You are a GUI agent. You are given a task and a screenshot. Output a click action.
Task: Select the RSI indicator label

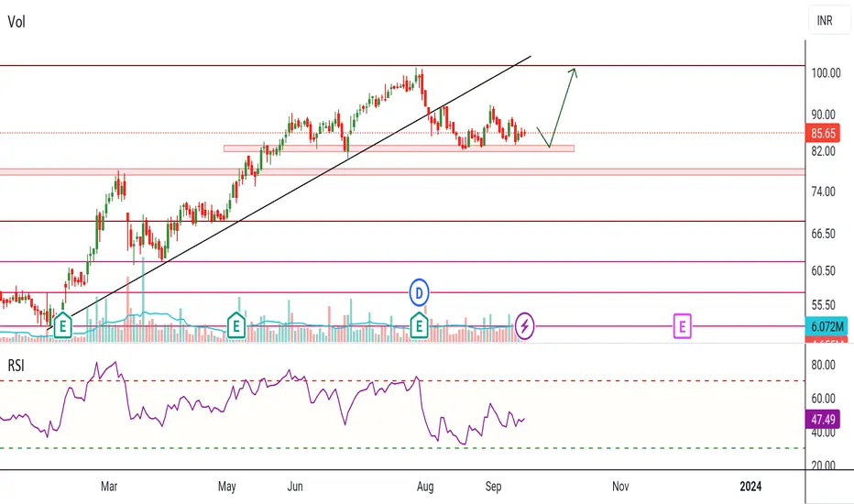tap(16, 365)
